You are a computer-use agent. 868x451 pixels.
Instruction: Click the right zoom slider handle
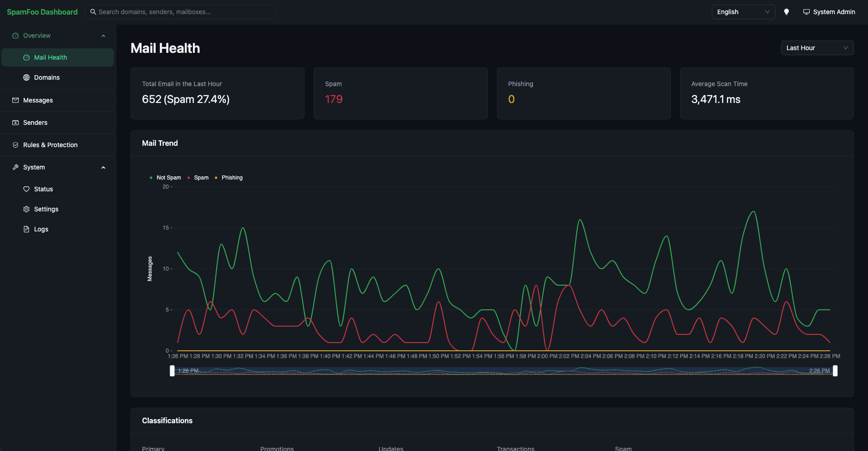click(835, 371)
